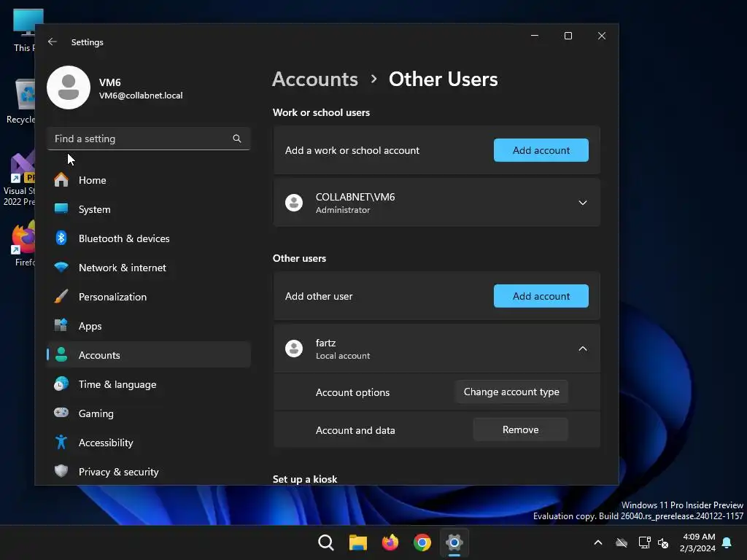Click the VM6@collabnet.local profile text
This screenshot has width=747, height=560.
[x=141, y=96]
